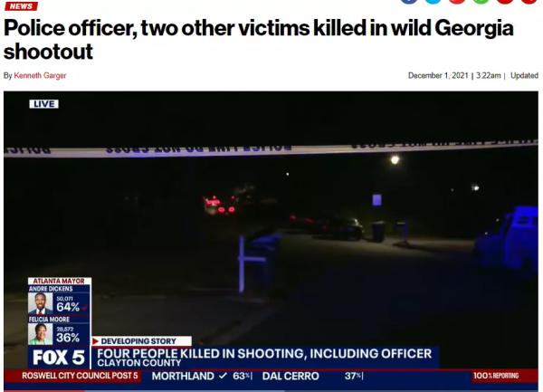The image size is (543, 392).
Task: Click the Roswell City Council Post 5 ticker
Action: click(x=80, y=376)
